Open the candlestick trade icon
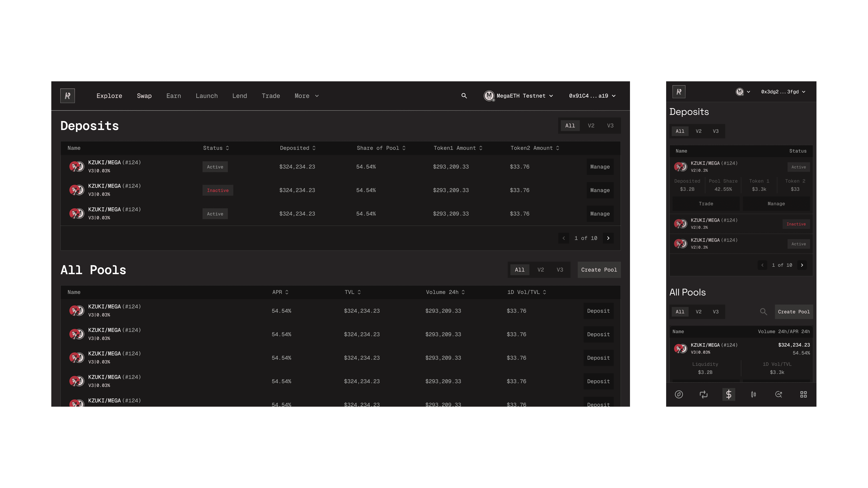 pyautogui.click(x=753, y=394)
